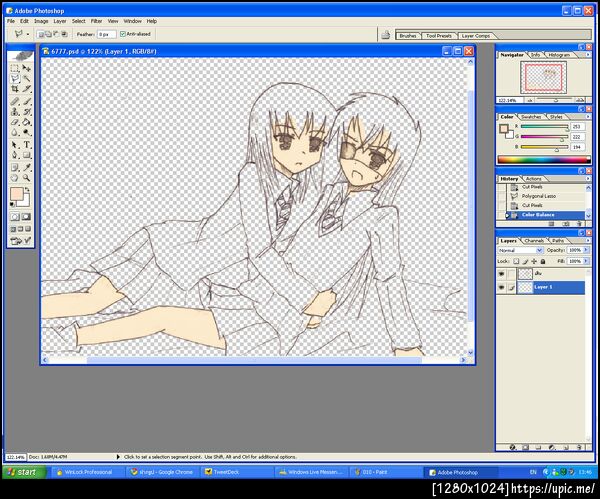Open Google Chrome from the taskbar

[x=162, y=472]
